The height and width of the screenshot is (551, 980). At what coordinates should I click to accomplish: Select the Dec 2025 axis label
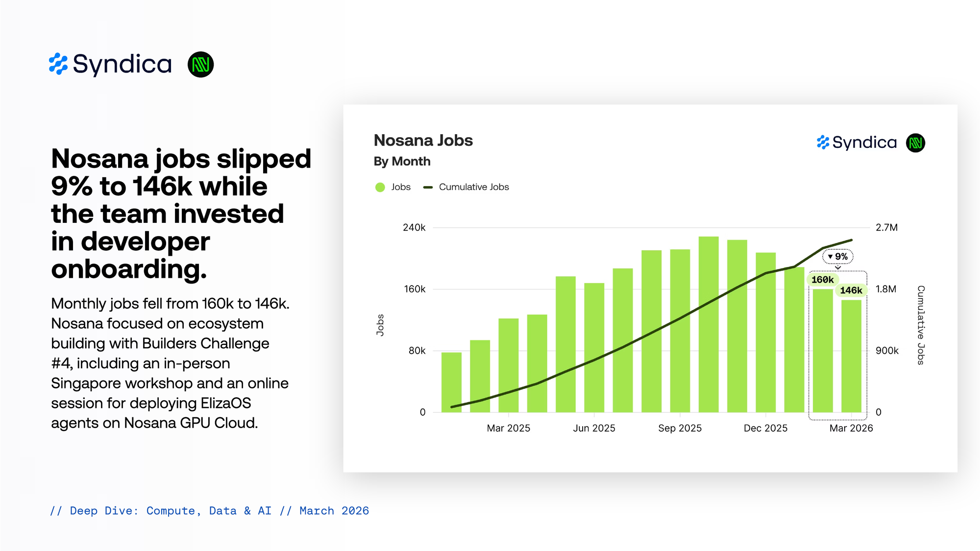pos(765,428)
